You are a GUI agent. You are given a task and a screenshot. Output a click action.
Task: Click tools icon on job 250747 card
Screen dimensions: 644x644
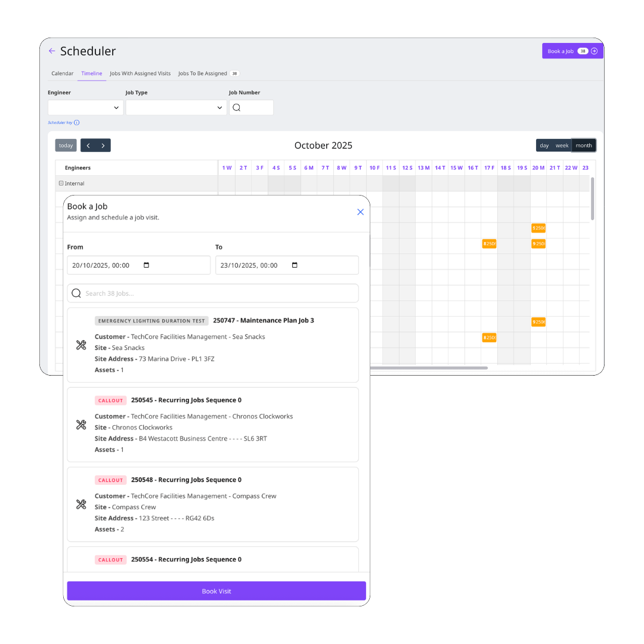[82, 345]
